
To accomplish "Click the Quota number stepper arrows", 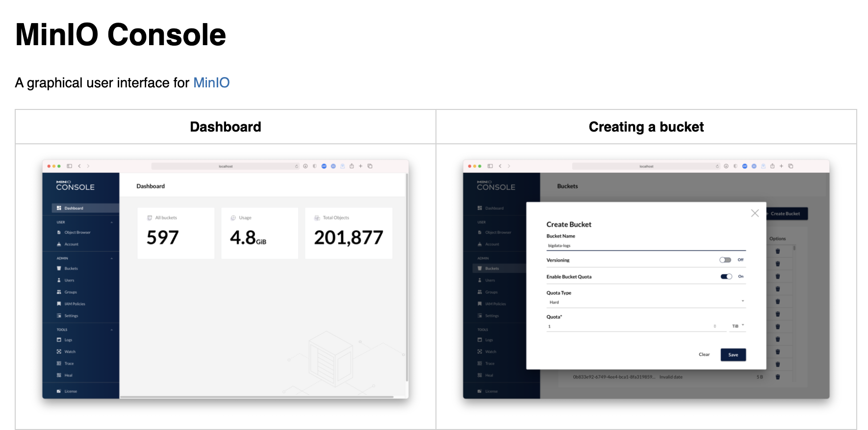I will 715,326.
